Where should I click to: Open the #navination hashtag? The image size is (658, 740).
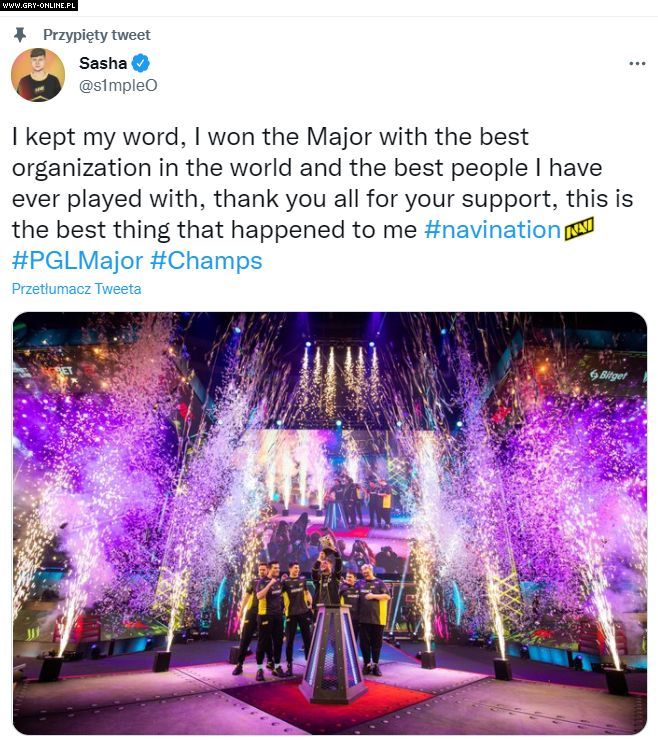[492, 230]
